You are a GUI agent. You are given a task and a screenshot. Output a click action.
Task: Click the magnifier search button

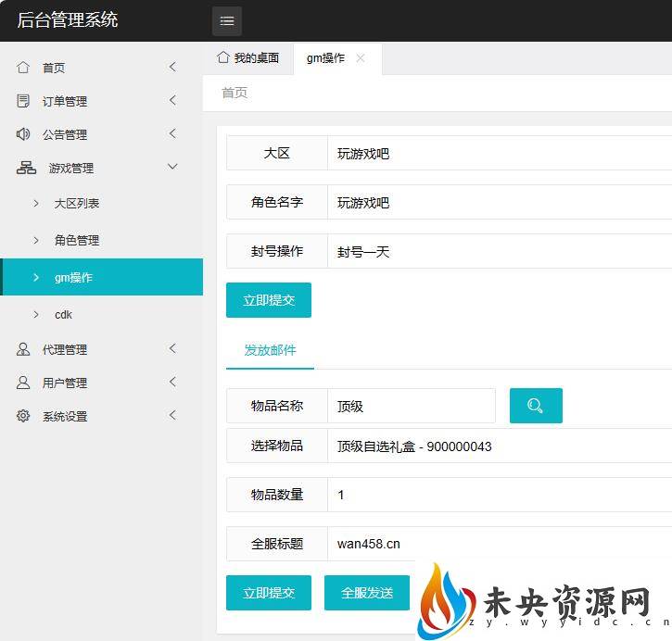[536, 406]
